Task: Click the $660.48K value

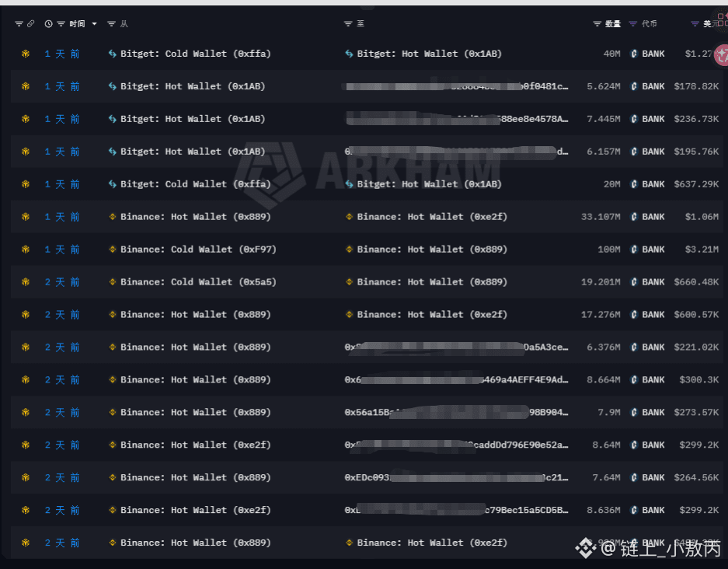Action: pos(696,282)
